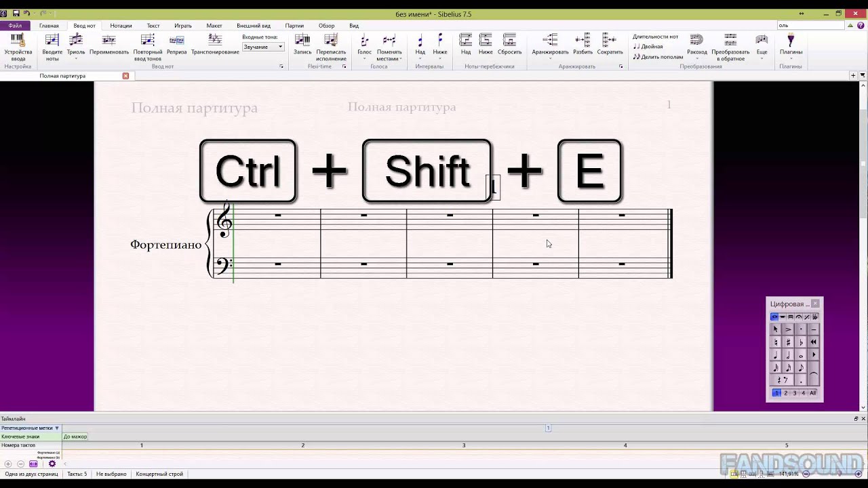Save the score with floppy icon
Image resolution: width=868 pixels, height=488 pixels.
(x=16, y=14)
